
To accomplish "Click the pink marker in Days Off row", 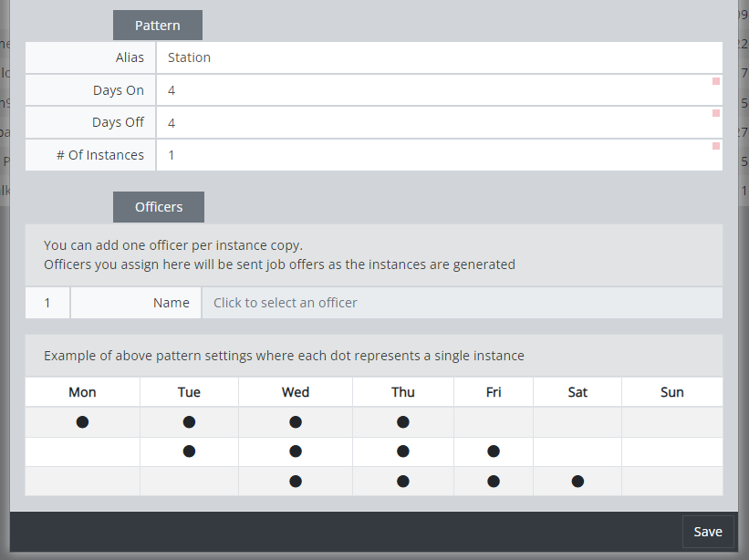I will [x=716, y=113].
